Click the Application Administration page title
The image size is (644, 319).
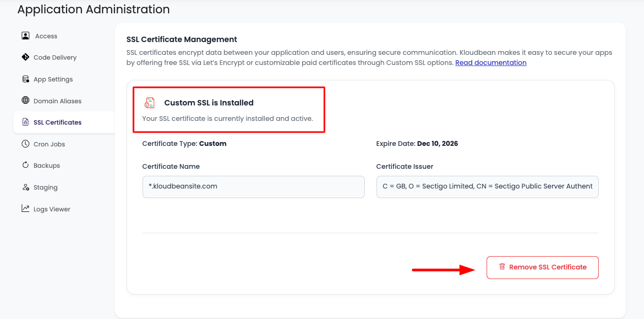(x=94, y=10)
